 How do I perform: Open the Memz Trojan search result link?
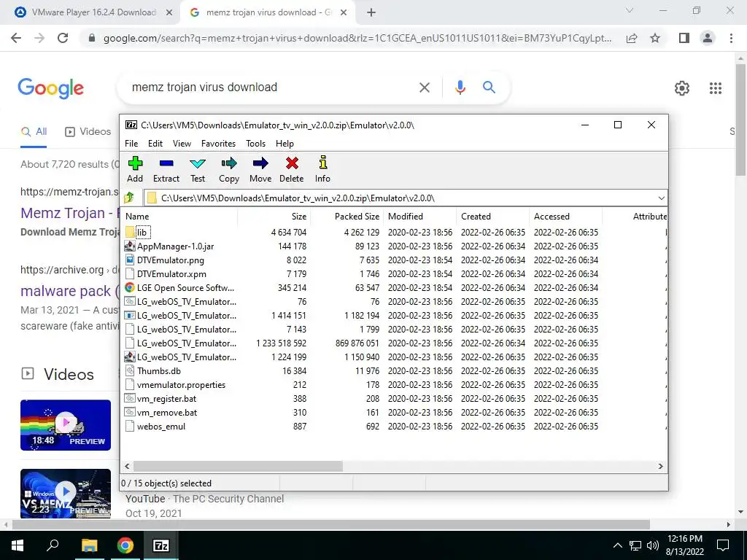pos(69,213)
